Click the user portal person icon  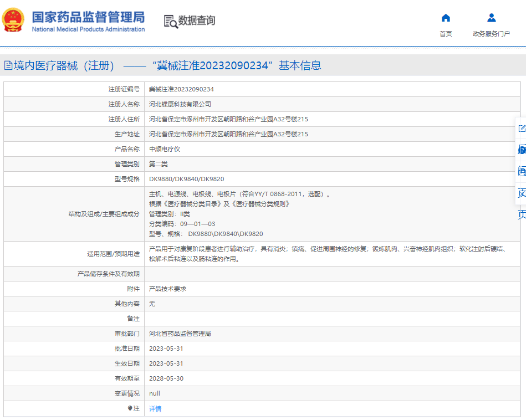point(492,18)
